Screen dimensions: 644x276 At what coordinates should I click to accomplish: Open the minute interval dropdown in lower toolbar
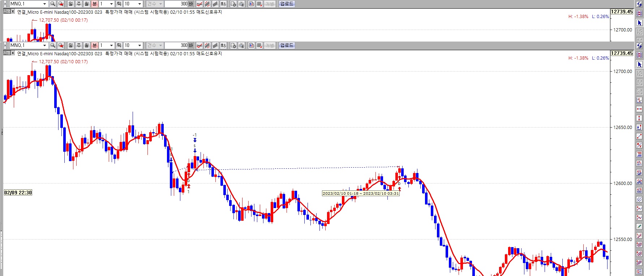coord(111,46)
